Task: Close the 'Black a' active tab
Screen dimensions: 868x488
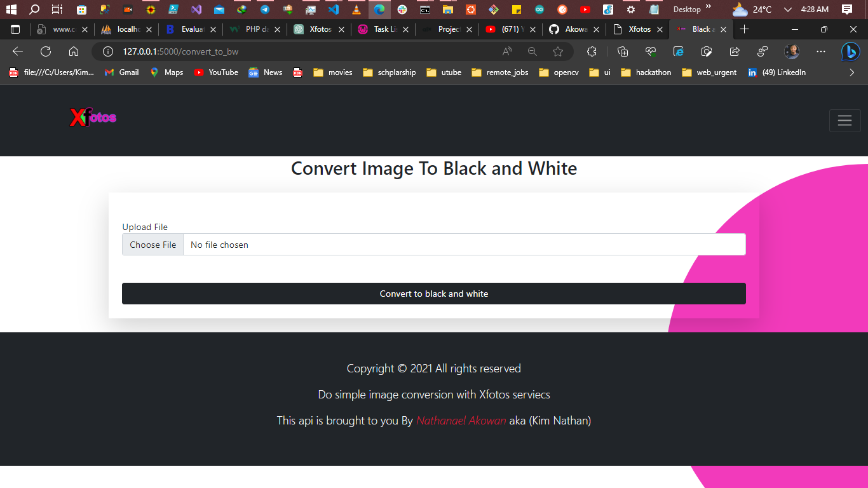Action: [723, 29]
